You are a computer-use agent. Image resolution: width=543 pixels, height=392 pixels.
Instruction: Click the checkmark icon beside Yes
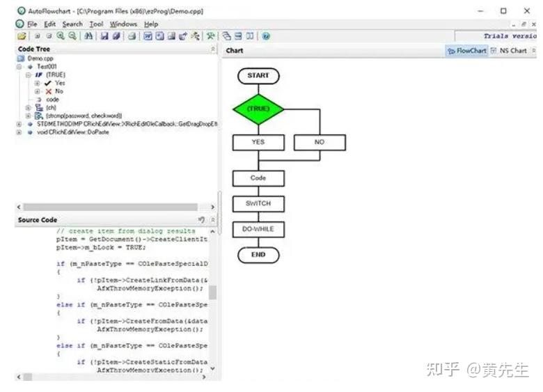click(x=48, y=83)
